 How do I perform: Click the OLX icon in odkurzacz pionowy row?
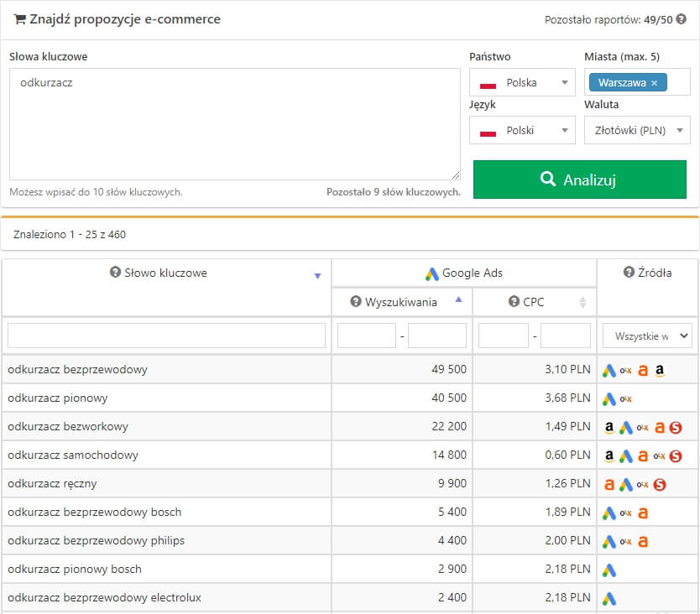click(626, 398)
